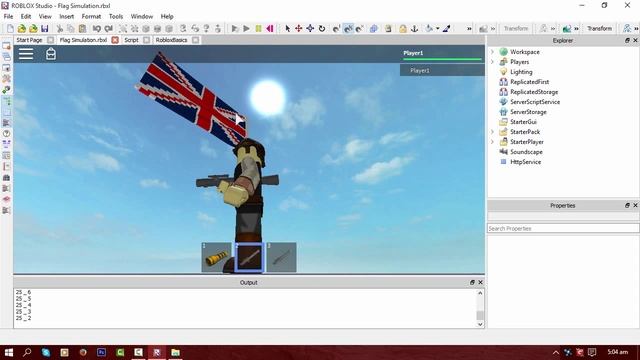Close the Explorer panel

coord(635,40)
